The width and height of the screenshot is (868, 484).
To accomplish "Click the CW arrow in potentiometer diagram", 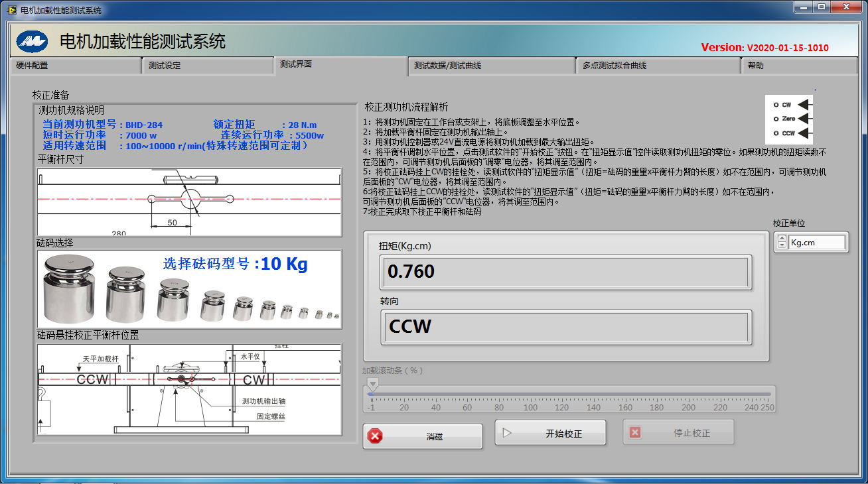I will 804,105.
